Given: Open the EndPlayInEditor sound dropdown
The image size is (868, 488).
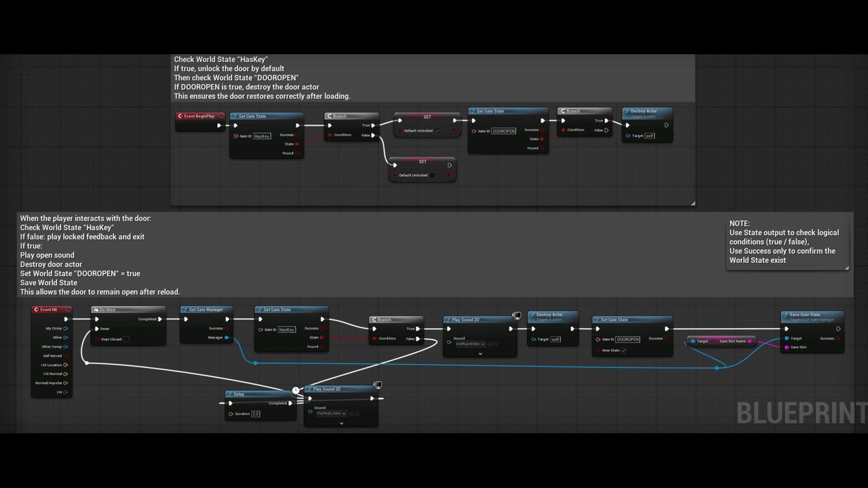Looking at the screenshot, I should pos(469,344).
